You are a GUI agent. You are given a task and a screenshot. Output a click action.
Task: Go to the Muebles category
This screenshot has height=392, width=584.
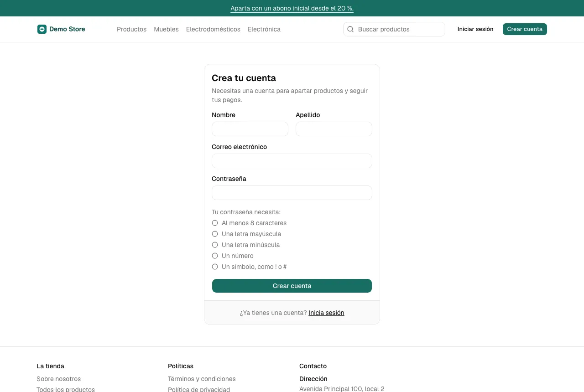tap(166, 29)
